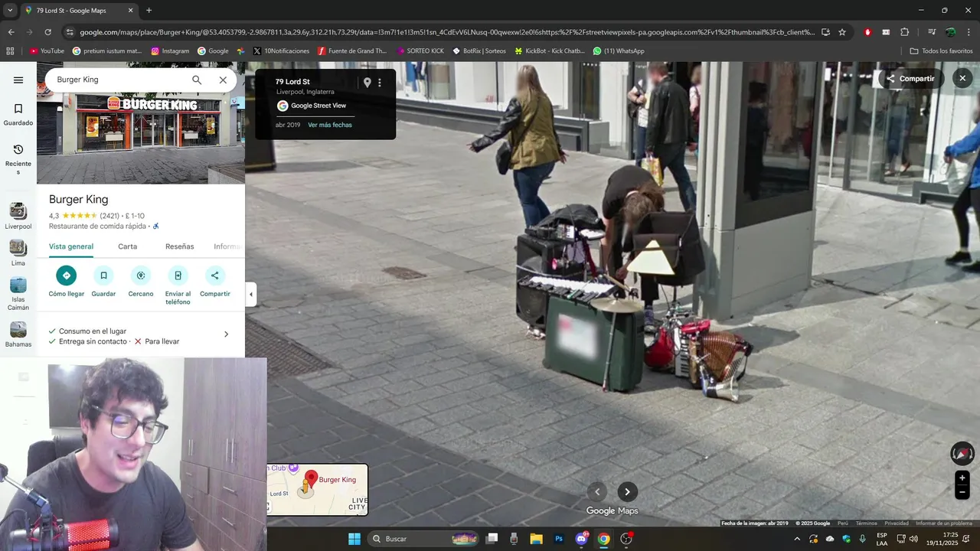Close Street View with the X button
Image resolution: width=980 pixels, height=551 pixels.
tap(962, 78)
